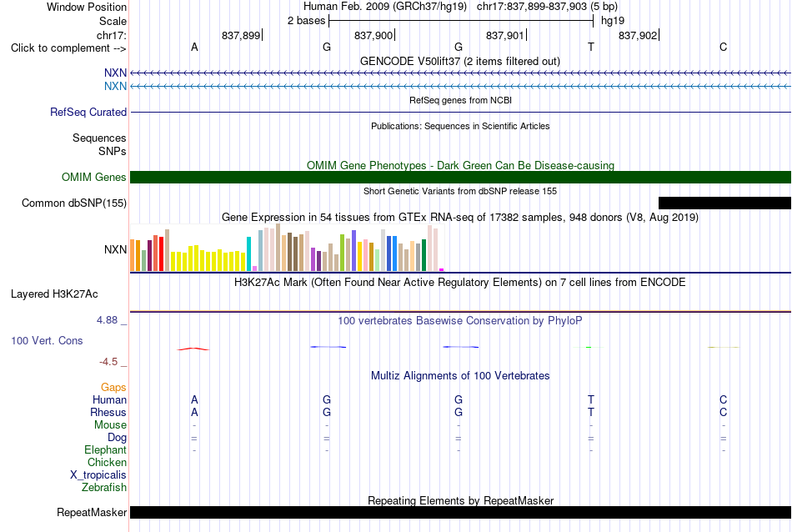This screenshot has width=792, height=532.
Task: Select the dark blue NXN GENCODE transcript label
Action: pyautogui.click(x=115, y=73)
